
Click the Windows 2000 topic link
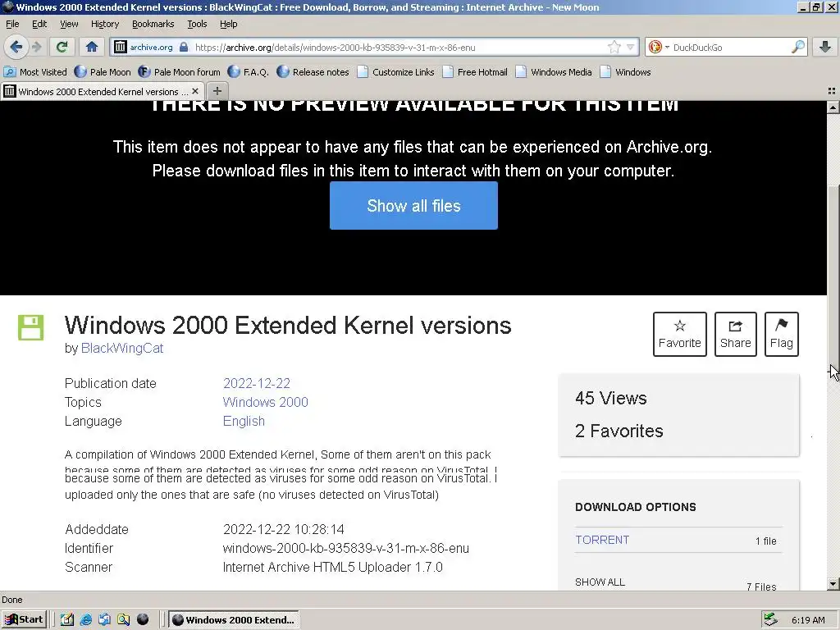[x=266, y=402]
